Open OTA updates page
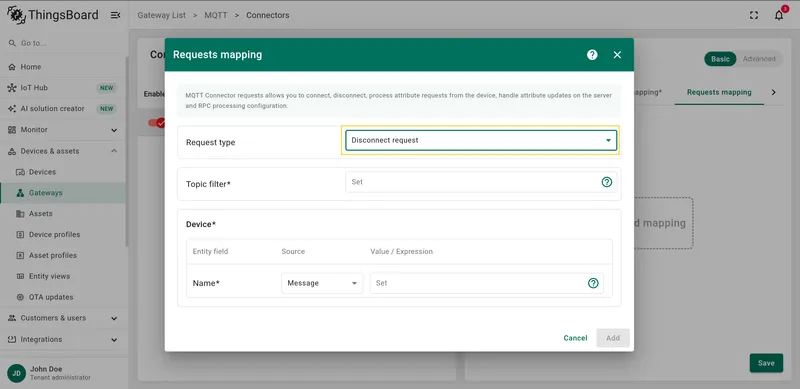The width and height of the screenshot is (800, 389). click(63, 297)
